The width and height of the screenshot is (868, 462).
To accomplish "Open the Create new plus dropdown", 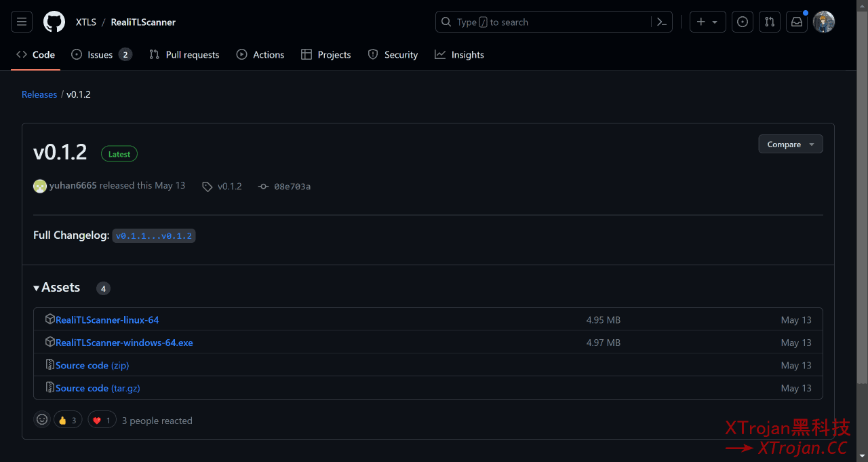I will click(708, 22).
